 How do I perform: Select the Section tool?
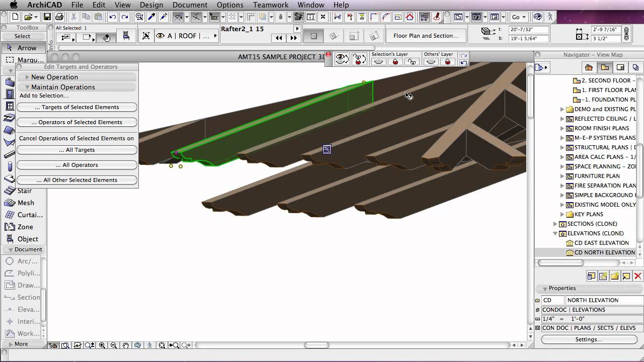22,297
